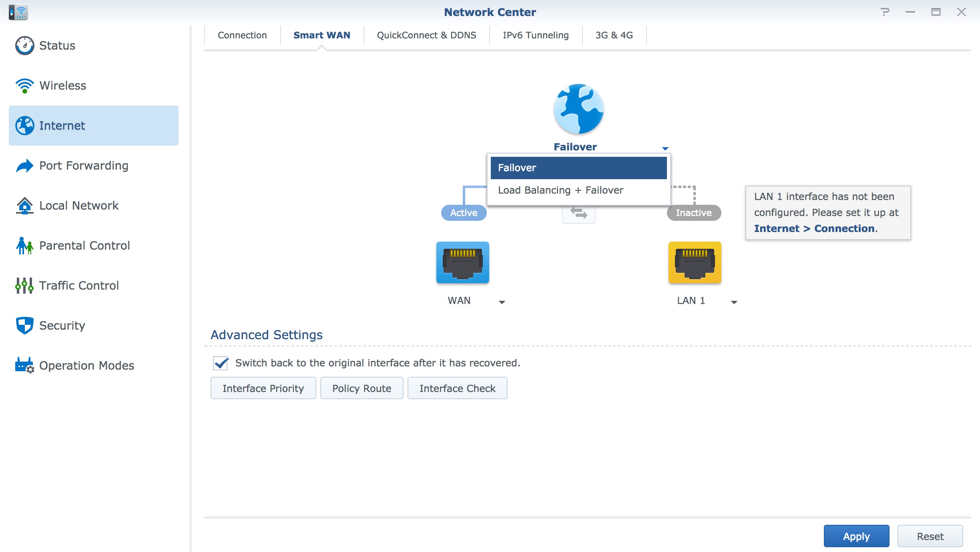Image resolution: width=980 pixels, height=552 pixels.
Task: Open Parental Control family icon
Action: click(x=25, y=246)
